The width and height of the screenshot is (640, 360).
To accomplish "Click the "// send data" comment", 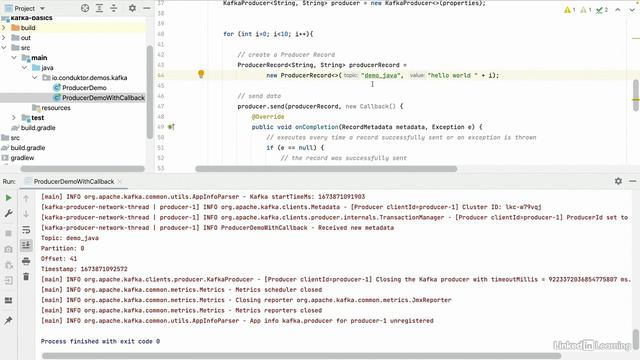I will 259,96.
